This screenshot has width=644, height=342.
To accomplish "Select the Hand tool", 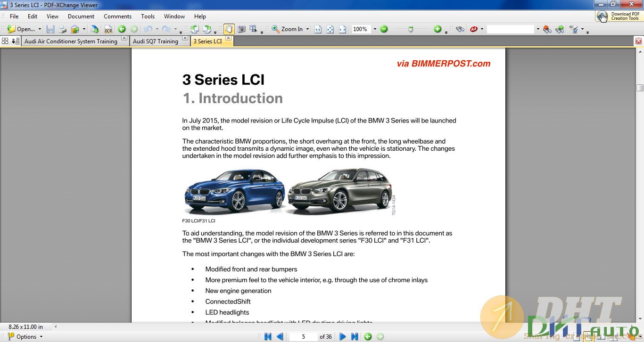I will click(x=229, y=29).
